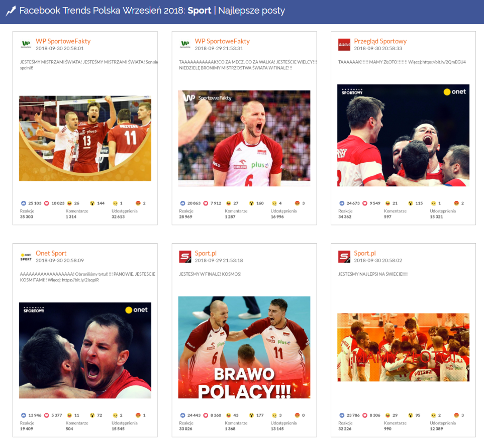The height and width of the screenshot is (448, 484).
Task: Click WP SportoweFakty logo on first post
Action: [26, 44]
